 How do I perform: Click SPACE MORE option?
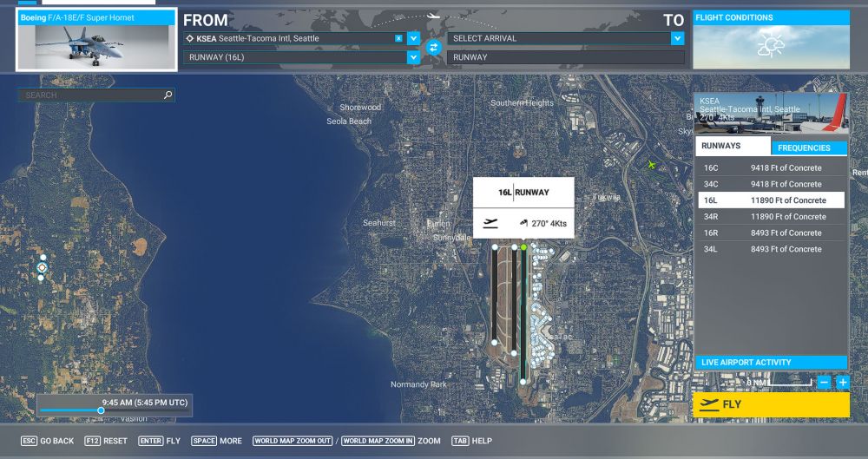(216, 441)
